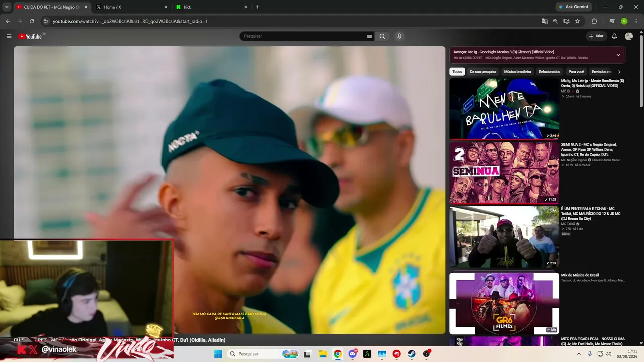Viewport: 644px width, 362px height.
Task: Open Mix de Música do Brasil title
Action: pos(580,275)
